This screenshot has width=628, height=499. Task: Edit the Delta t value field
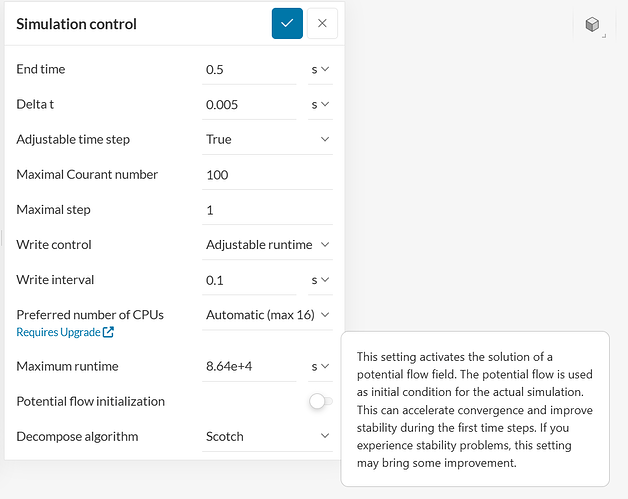point(248,104)
